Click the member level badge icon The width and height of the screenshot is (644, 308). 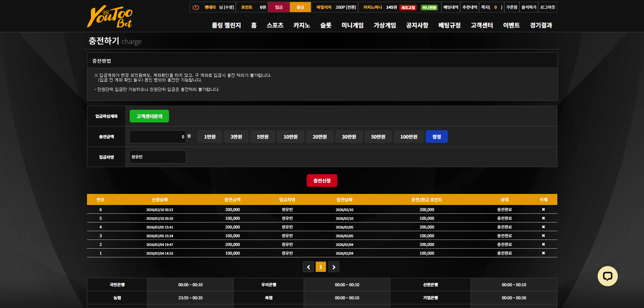coord(196,7)
